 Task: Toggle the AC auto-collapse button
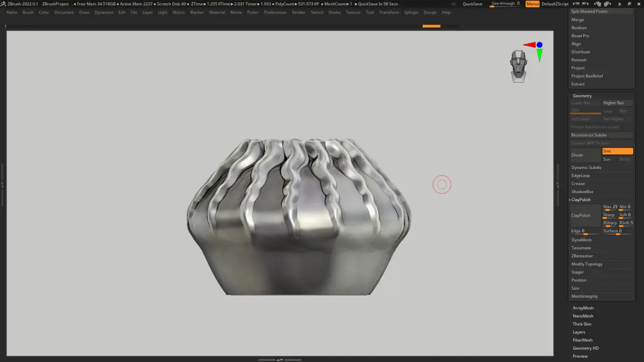[x=454, y=4]
